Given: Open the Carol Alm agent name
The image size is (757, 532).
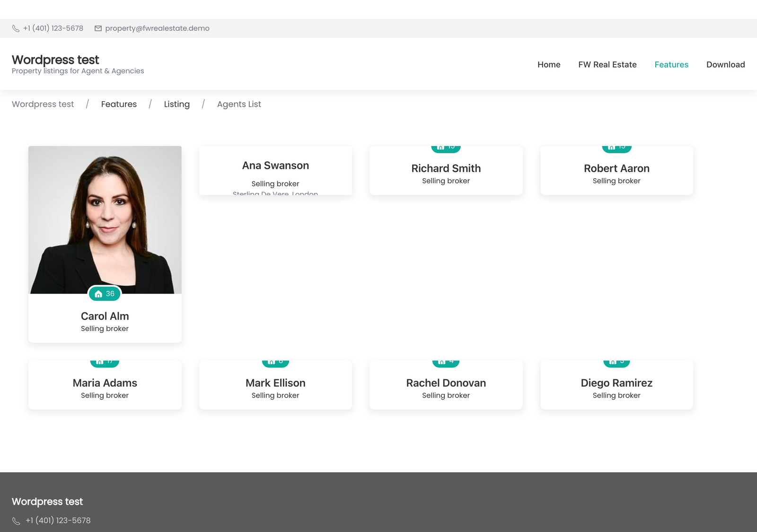Looking at the screenshot, I should point(105,316).
